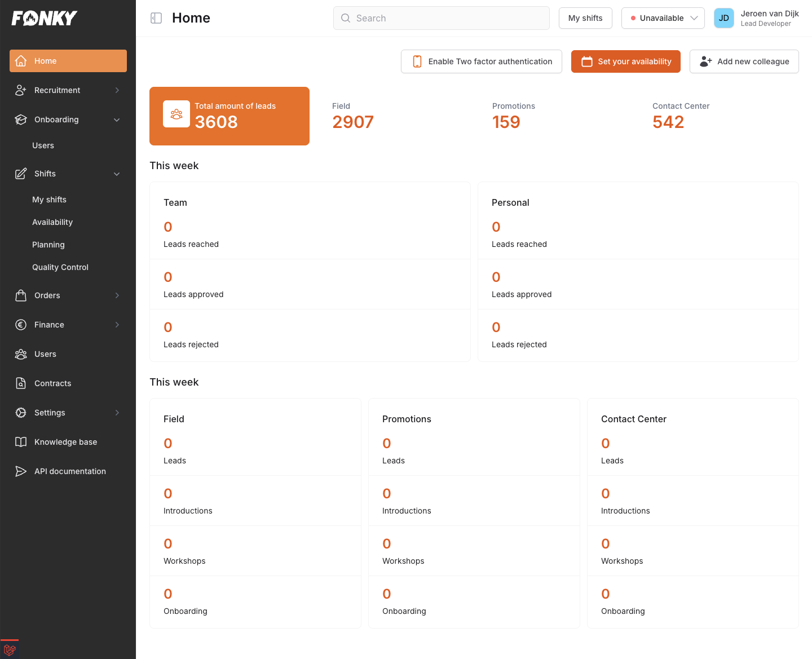Open the Recruitment person icon
The height and width of the screenshot is (659, 812).
[x=21, y=90]
